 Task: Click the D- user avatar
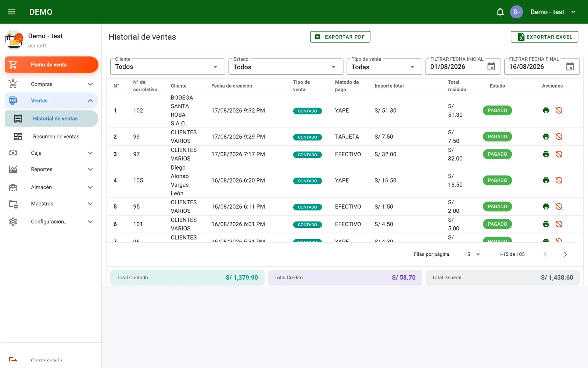coord(516,12)
